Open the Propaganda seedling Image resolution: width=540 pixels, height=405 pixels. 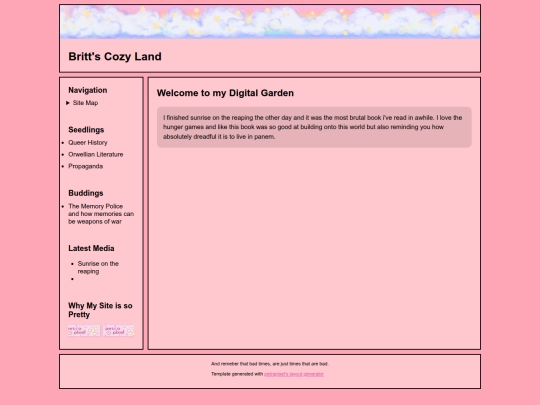[86, 166]
